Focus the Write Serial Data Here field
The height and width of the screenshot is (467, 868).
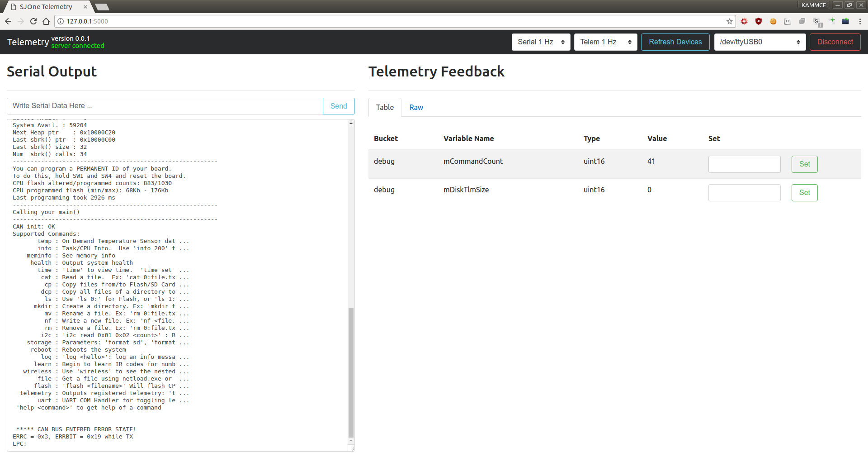point(165,106)
